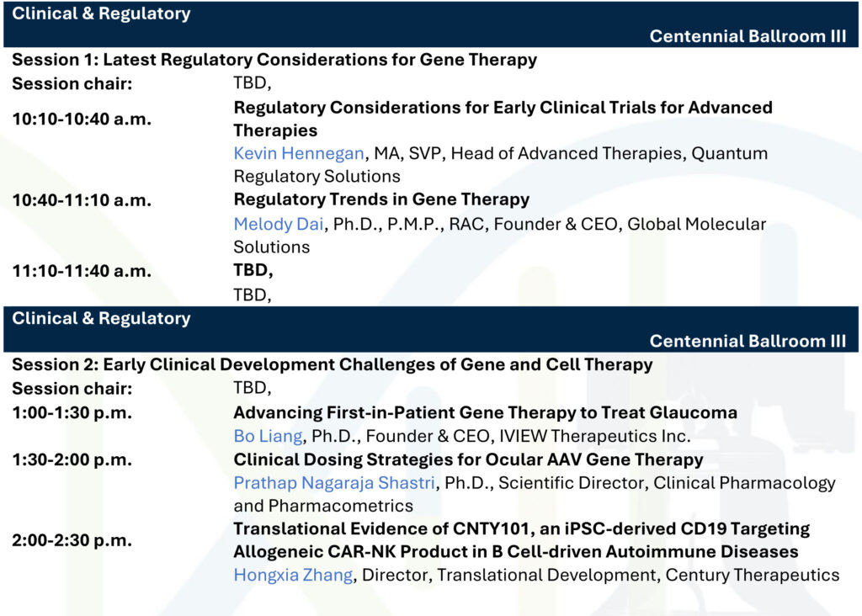This screenshot has height=616, width=862.
Task: Click the first Clinical & Regulatory header
Action: point(102,13)
